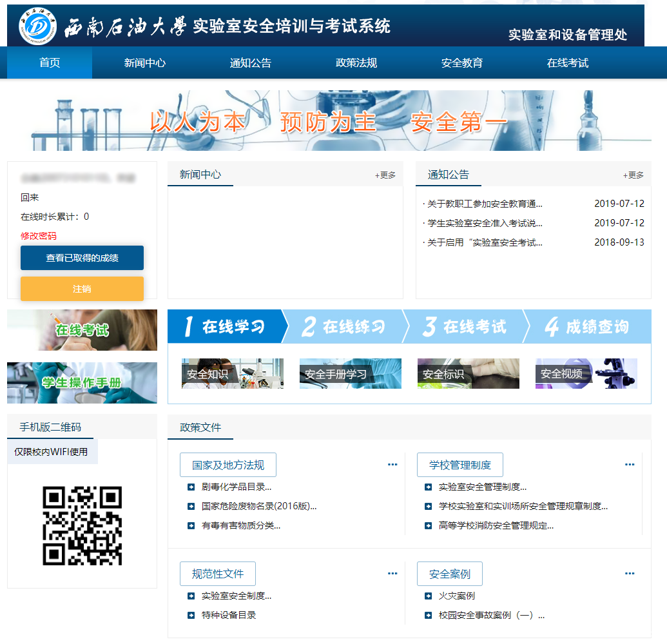The image size is (667, 644).
Task: Expand more items under 学校管理制度
Action: pyautogui.click(x=629, y=464)
